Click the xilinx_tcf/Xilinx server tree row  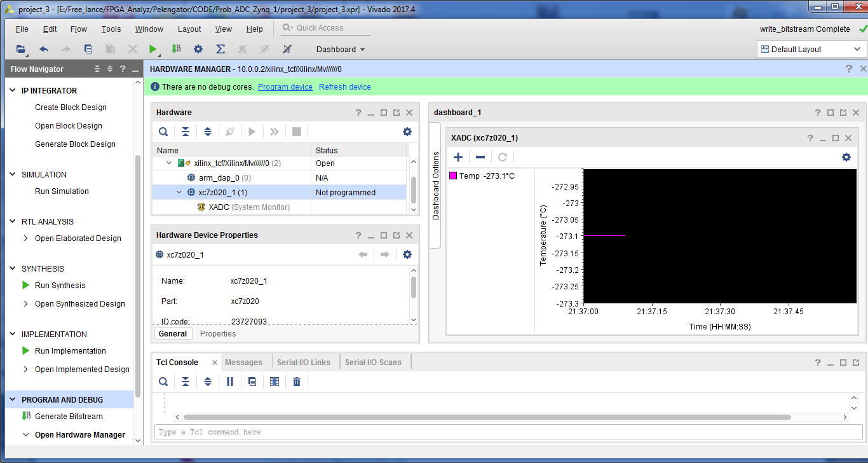[279, 163]
